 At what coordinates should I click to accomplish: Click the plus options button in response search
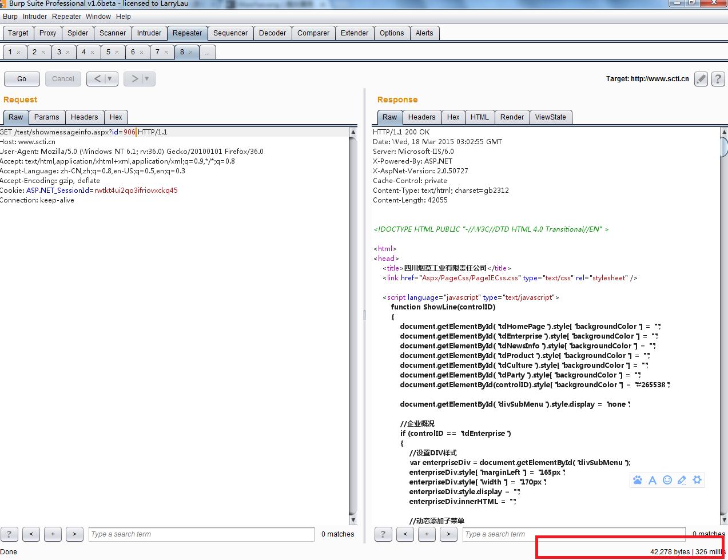pos(427,534)
